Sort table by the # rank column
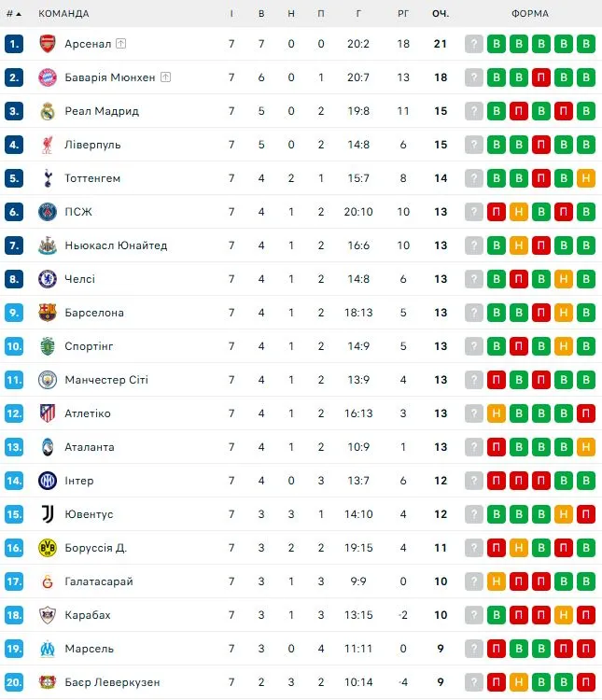Screen dimensions: 602x700 [x=14, y=14]
